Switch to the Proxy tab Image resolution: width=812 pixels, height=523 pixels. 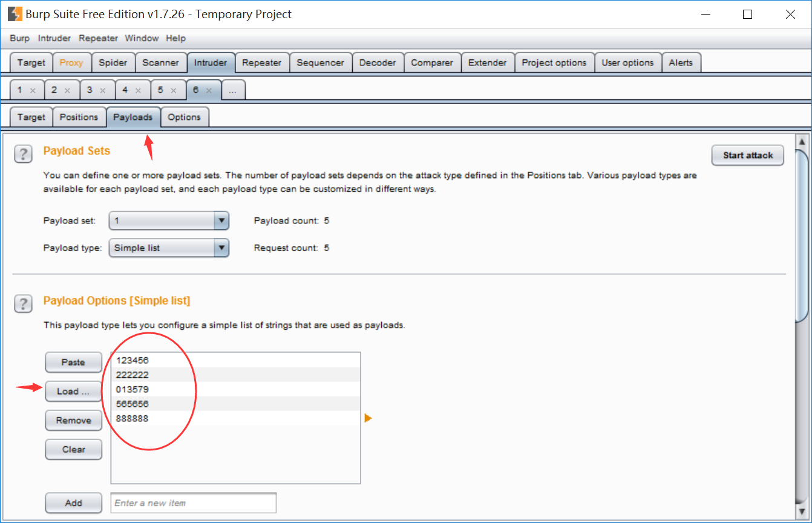(x=71, y=62)
